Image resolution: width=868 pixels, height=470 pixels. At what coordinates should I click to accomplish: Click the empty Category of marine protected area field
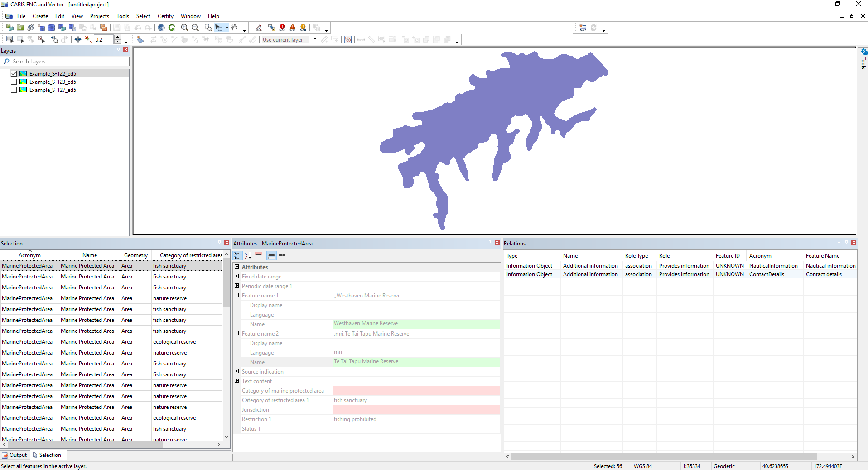[416, 391]
